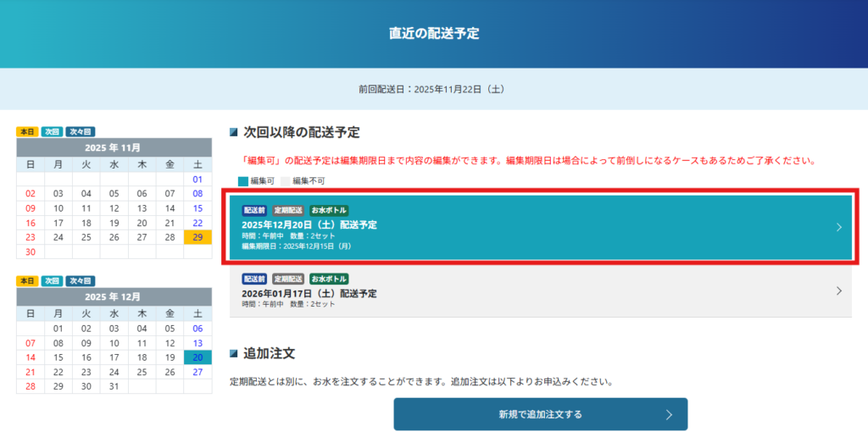The width and height of the screenshot is (868, 437).
Task: Click the square icon beside the 追加注文 heading
Action: coord(234,353)
